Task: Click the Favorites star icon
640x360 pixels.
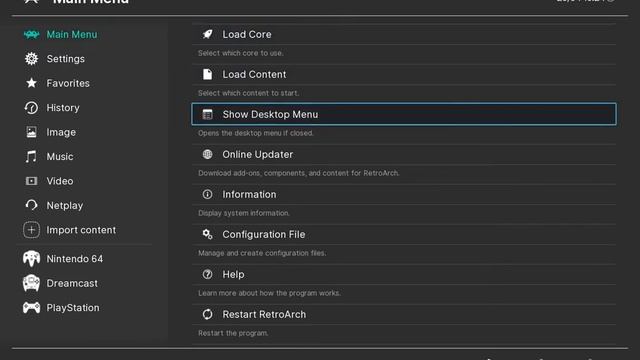Action: point(31,83)
